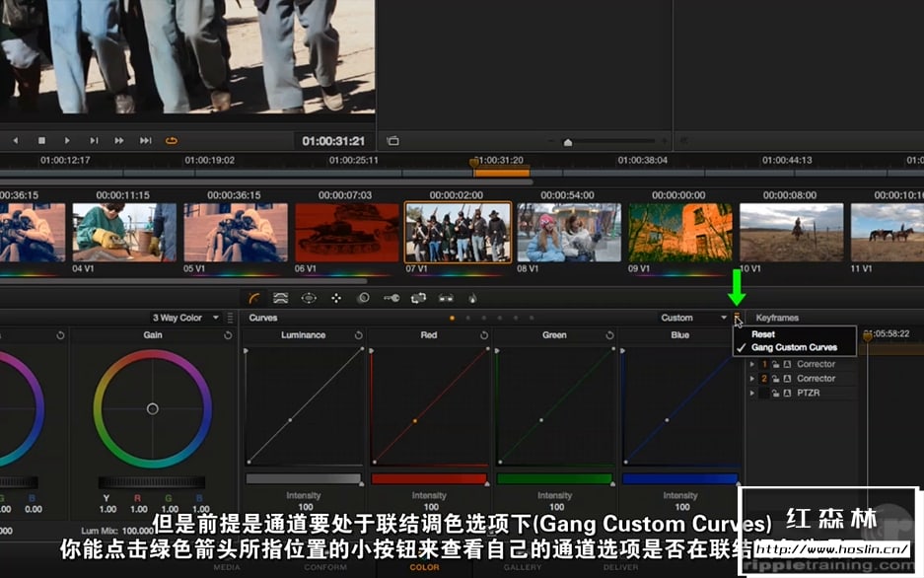
Task: Click the fast forward transport button
Action: 119,141
